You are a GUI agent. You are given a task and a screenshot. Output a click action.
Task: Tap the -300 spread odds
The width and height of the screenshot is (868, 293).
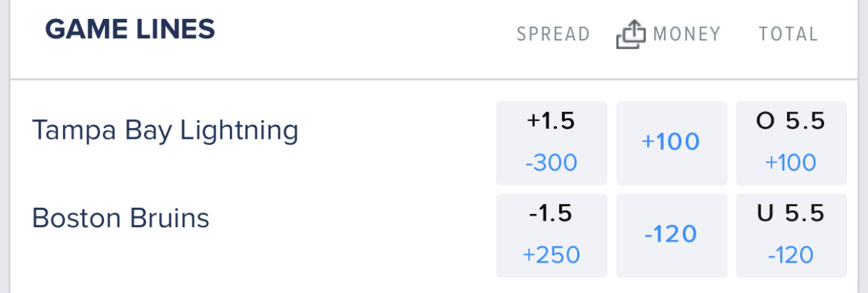[551, 163]
